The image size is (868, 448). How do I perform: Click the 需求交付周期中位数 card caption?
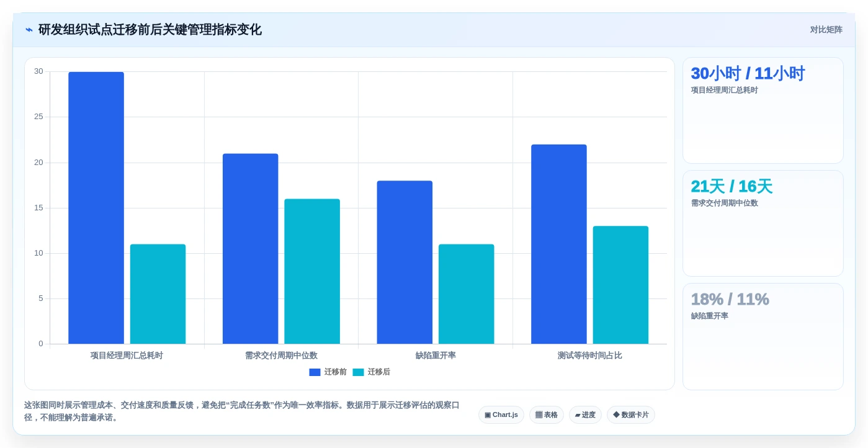[x=725, y=203]
